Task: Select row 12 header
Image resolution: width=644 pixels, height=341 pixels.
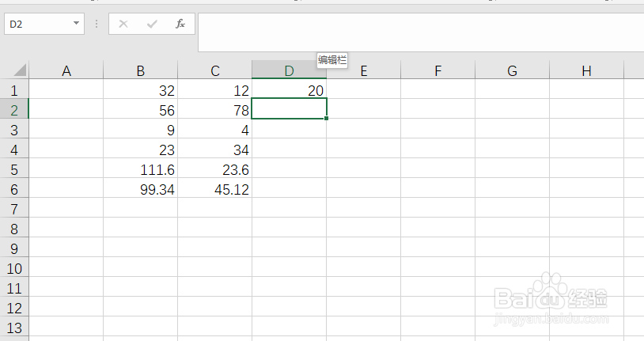Action: coord(14,306)
